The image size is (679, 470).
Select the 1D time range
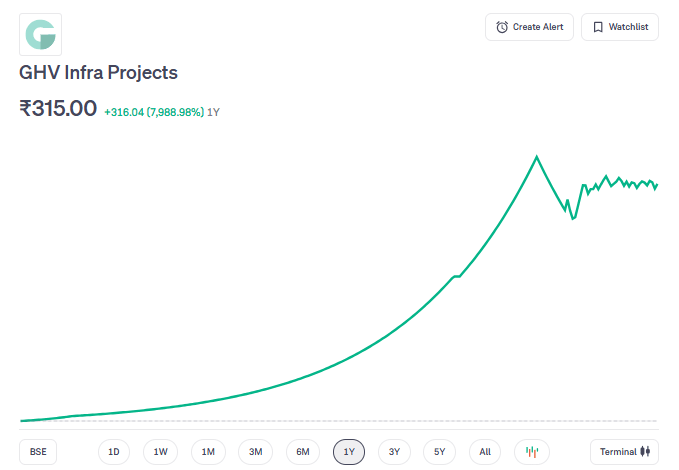pos(114,452)
